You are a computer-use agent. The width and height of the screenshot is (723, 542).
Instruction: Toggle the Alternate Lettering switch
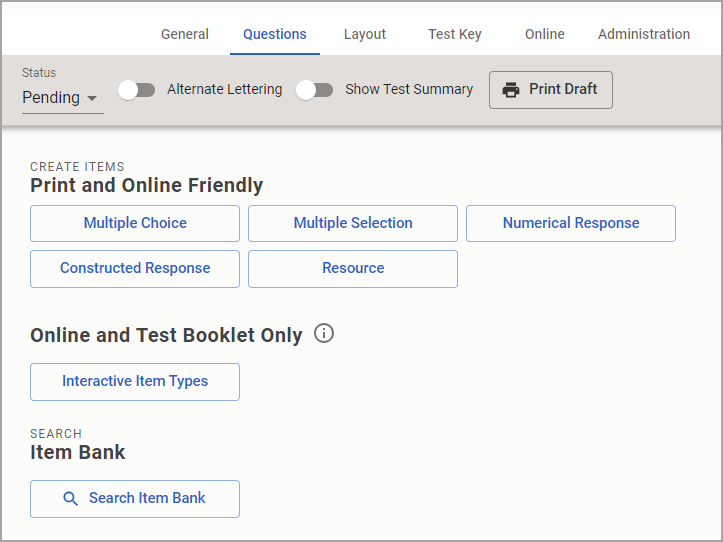point(137,90)
